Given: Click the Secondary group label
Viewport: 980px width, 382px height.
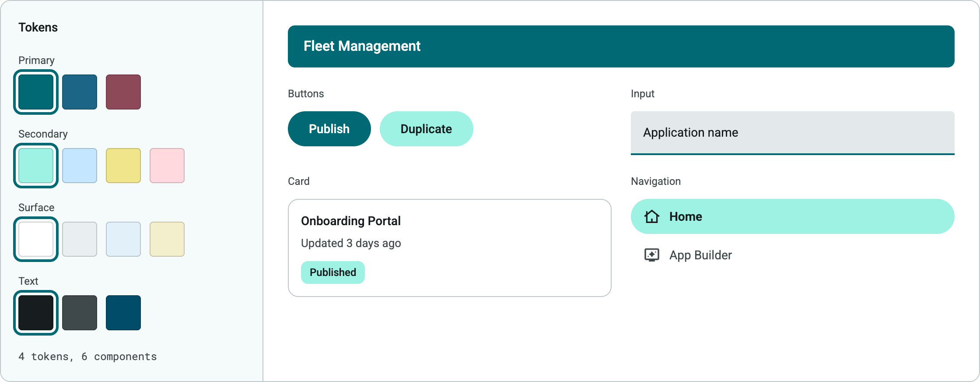Looking at the screenshot, I should (43, 134).
